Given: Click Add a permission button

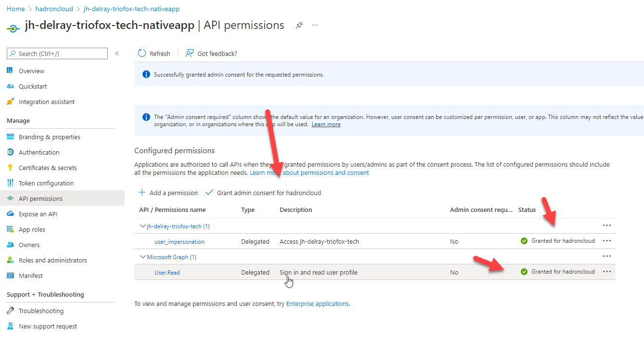Looking at the screenshot, I should coord(168,193).
